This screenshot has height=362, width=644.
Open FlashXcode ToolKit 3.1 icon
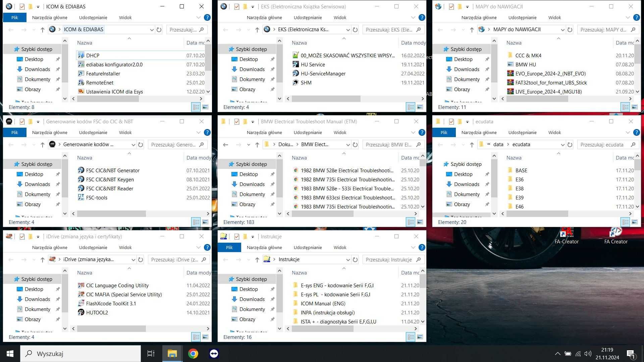81,303
